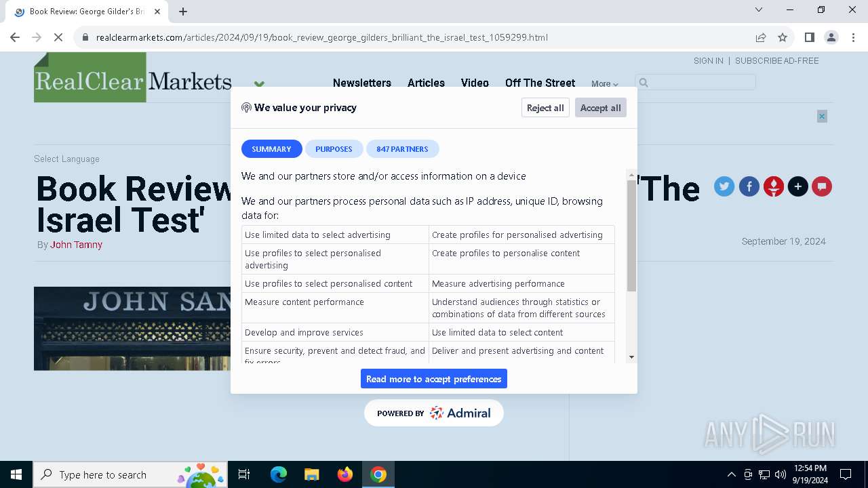The image size is (868, 488).
Task: Click SUBSCRIBE AD-FREE link
Action: 777,60
